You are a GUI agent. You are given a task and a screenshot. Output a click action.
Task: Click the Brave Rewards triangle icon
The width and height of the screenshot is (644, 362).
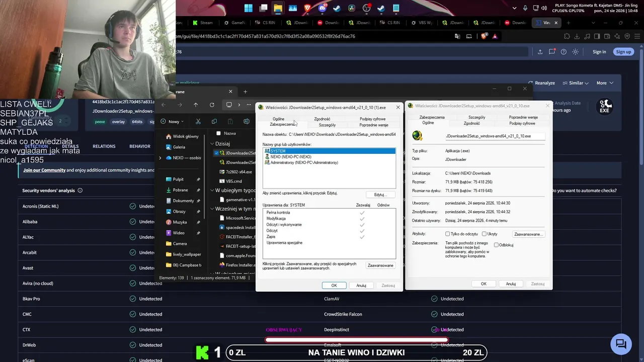(495, 36)
